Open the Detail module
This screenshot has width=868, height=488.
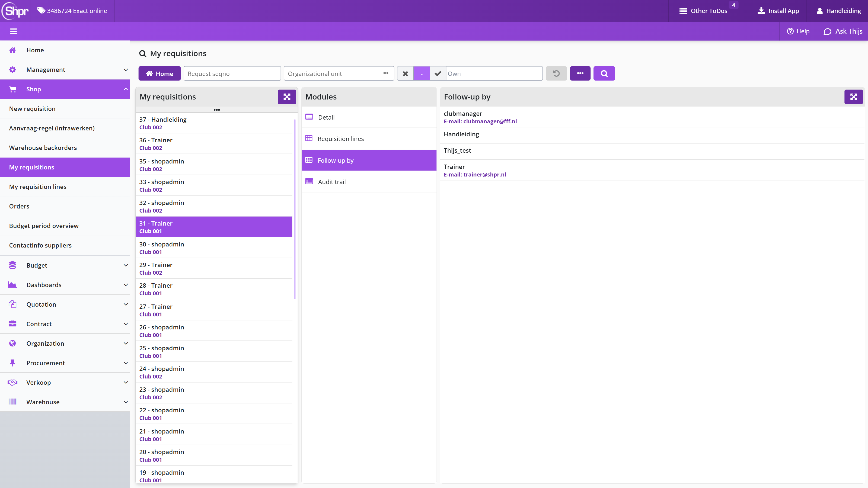[369, 117]
